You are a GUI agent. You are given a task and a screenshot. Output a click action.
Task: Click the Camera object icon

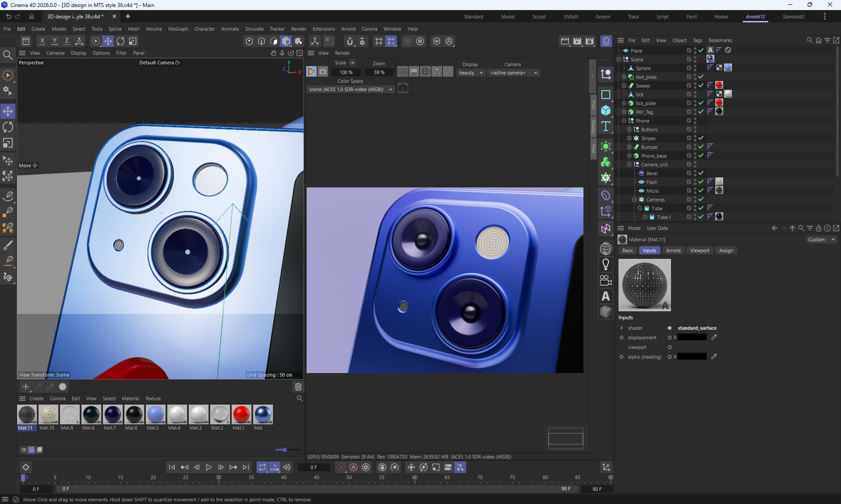pos(606,280)
